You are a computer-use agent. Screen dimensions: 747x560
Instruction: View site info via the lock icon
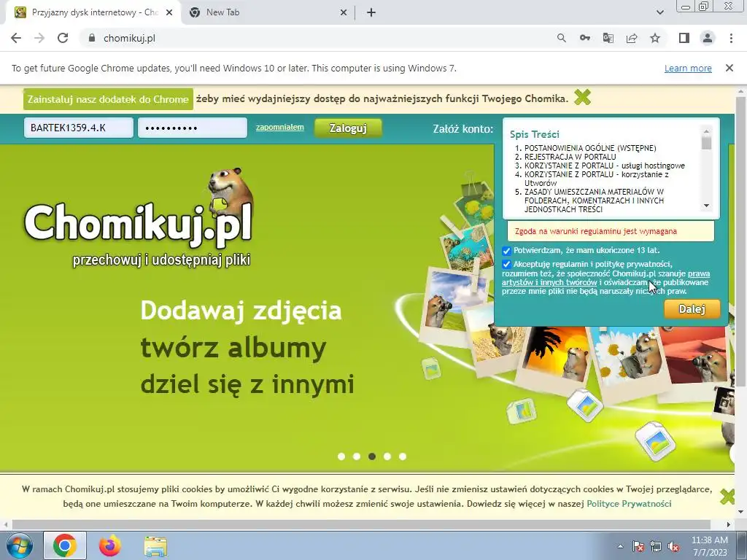(x=93, y=38)
